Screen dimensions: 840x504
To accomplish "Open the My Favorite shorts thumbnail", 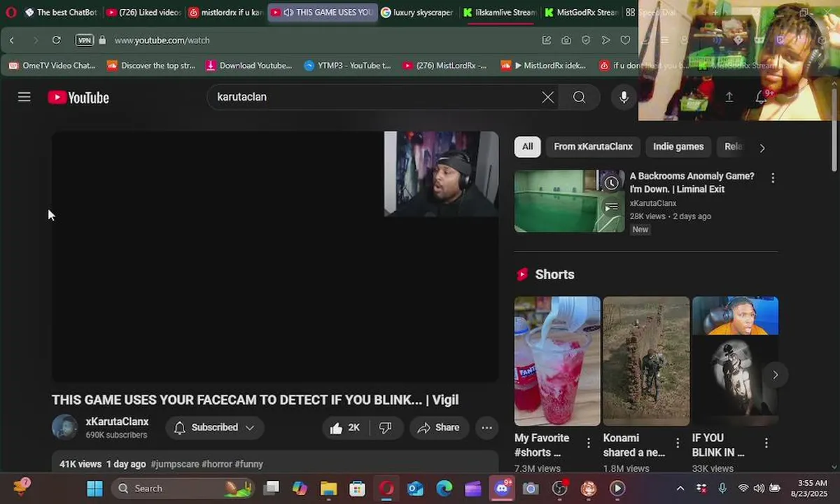I will pyautogui.click(x=557, y=361).
